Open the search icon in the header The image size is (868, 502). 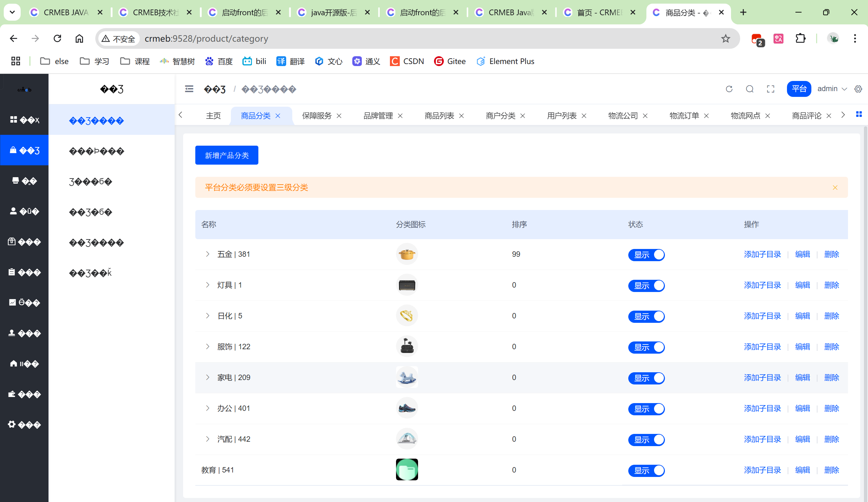point(750,89)
